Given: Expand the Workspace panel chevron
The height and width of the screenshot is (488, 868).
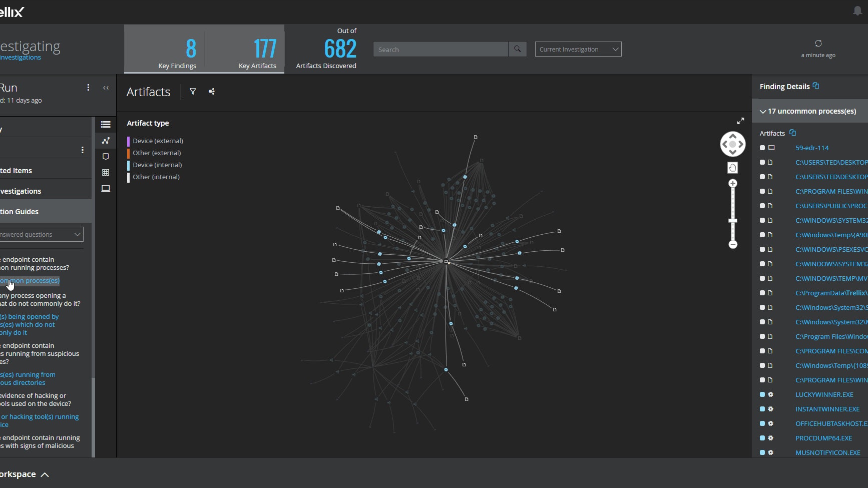Looking at the screenshot, I should pos(45,475).
